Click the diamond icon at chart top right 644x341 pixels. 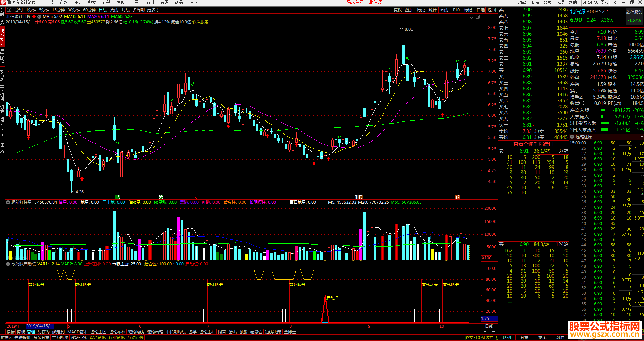point(472,17)
